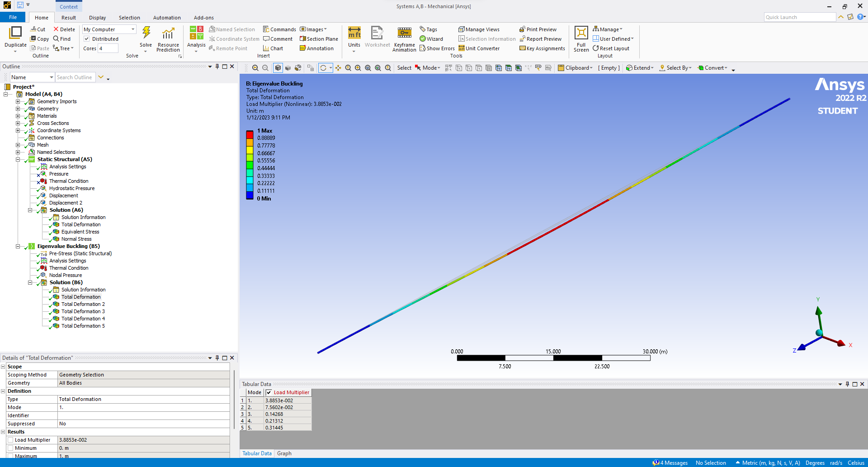Collapse the Static Structural (A5) tree node
868x467 pixels.
pyautogui.click(x=18, y=159)
